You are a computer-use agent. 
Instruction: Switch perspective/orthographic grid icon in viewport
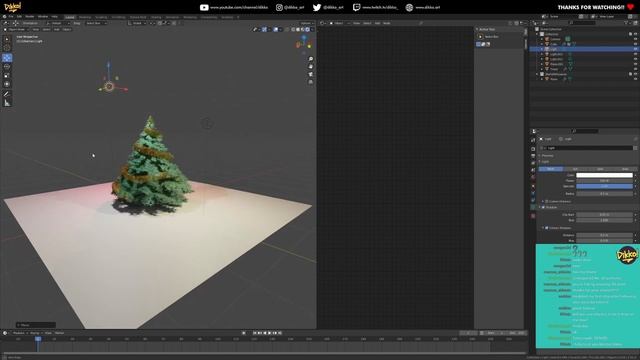tap(311, 82)
